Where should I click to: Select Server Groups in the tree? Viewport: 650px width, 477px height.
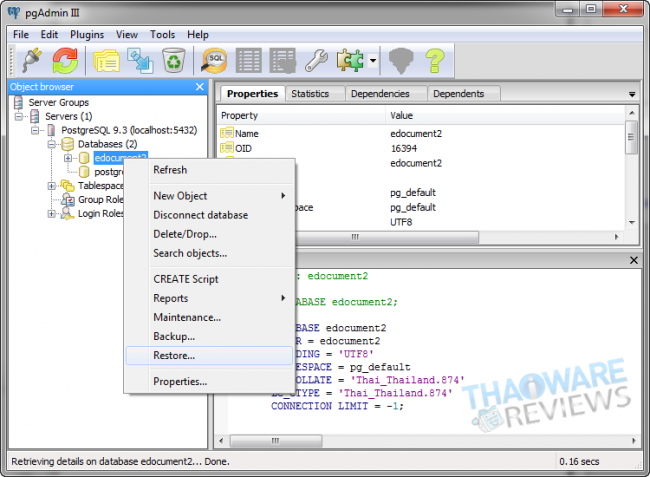point(58,102)
